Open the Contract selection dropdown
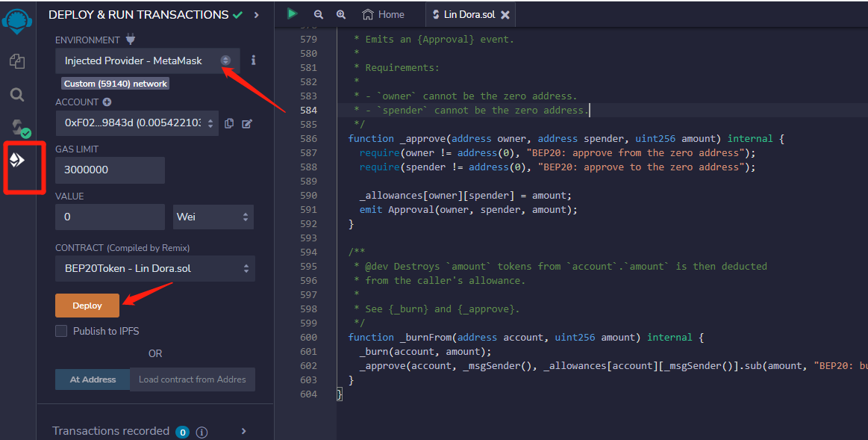This screenshot has width=868, height=440. (x=155, y=268)
